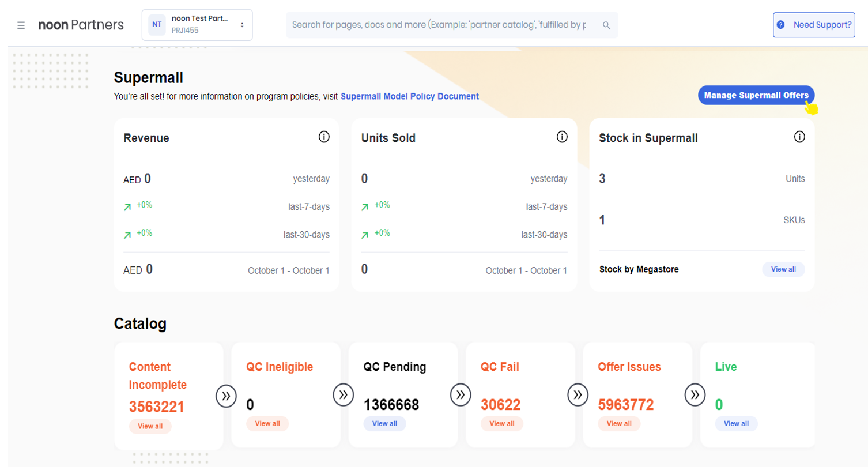The image size is (868, 474).
Task: Open the Units Sold info icon
Action: pyautogui.click(x=562, y=137)
